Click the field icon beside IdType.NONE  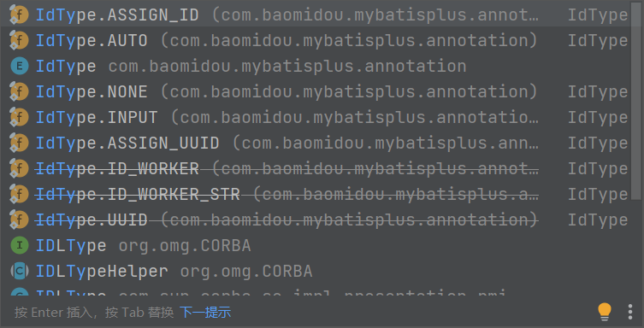pyautogui.click(x=19, y=92)
